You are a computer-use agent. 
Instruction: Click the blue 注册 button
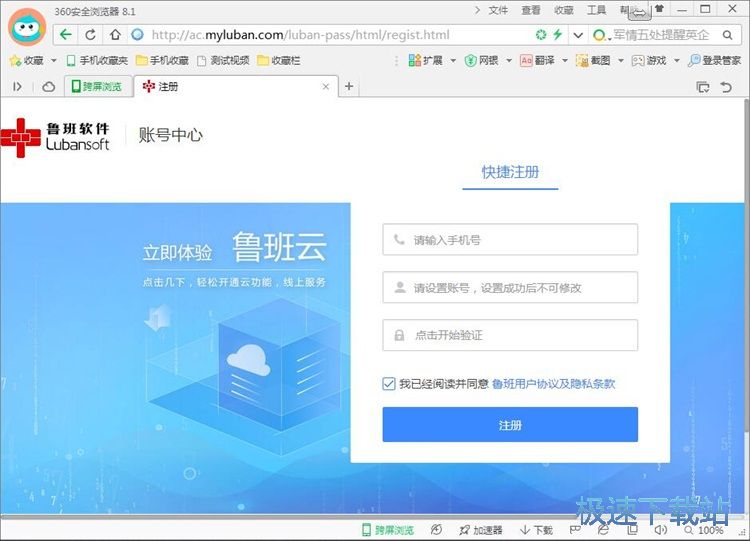click(x=510, y=424)
